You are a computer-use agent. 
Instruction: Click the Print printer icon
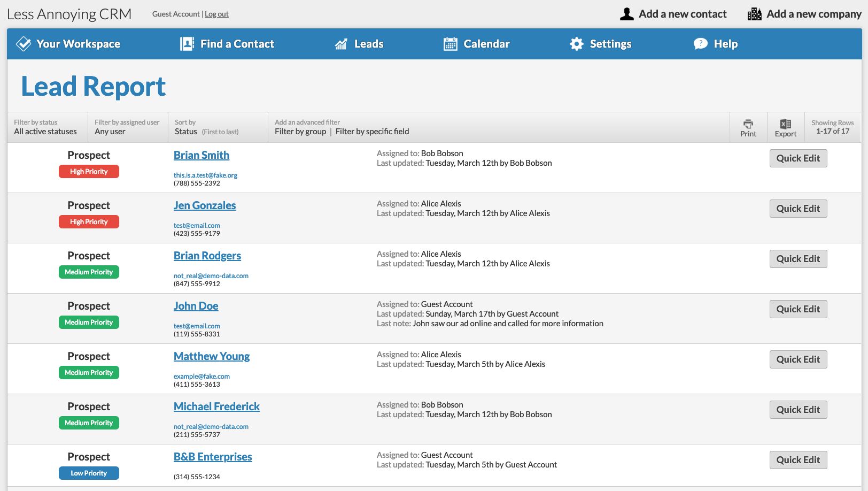(x=748, y=124)
